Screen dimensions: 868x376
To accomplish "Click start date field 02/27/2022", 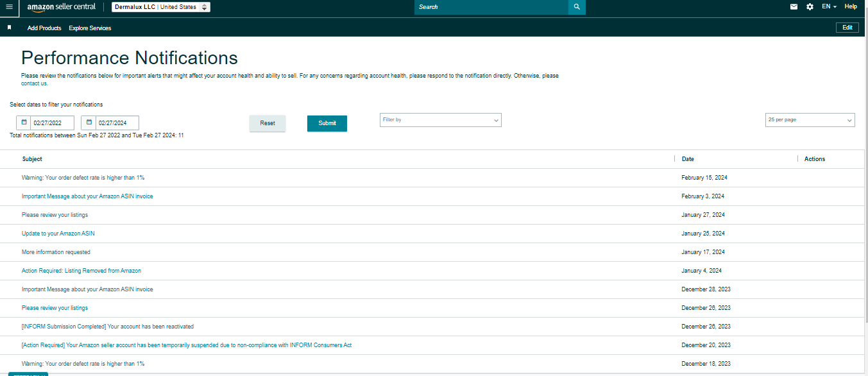I will tap(52, 123).
